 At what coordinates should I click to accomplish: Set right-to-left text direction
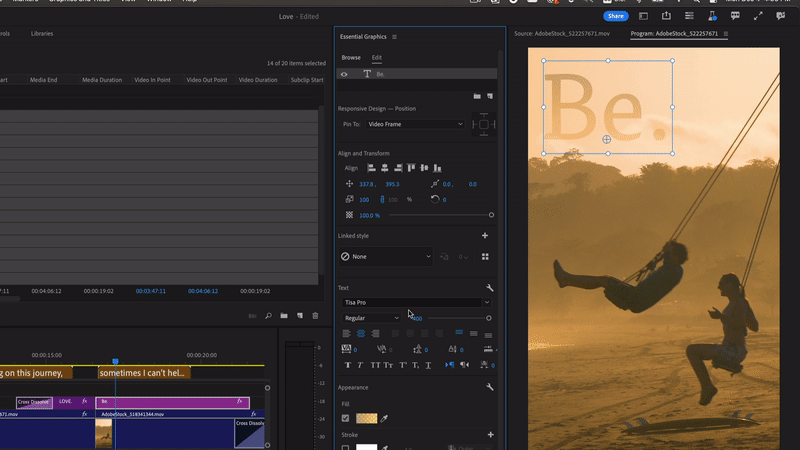point(465,365)
